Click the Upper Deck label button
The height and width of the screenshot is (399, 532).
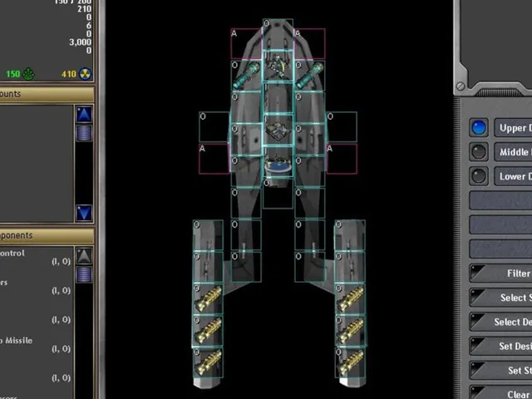click(513, 128)
